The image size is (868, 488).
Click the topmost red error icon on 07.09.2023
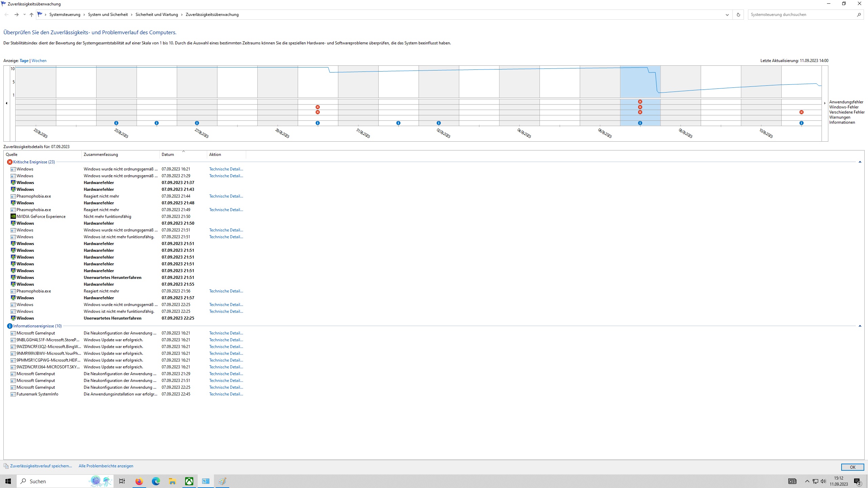tap(640, 102)
